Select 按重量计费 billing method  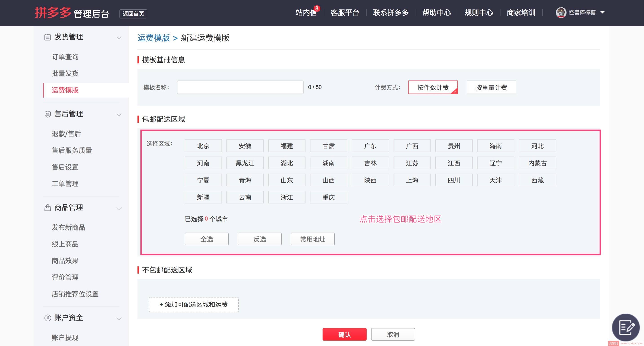491,87
